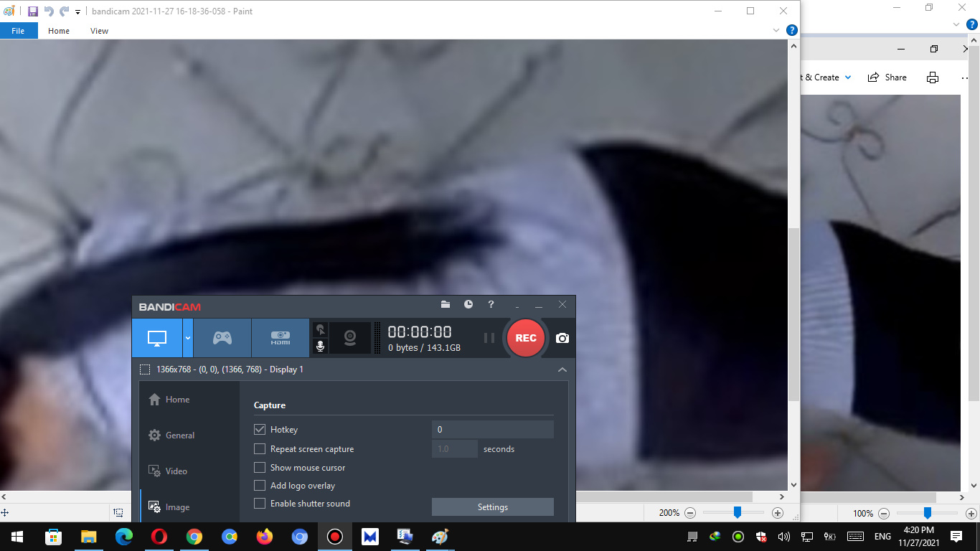This screenshot has height=551, width=980.
Task: Collapse panel using chevron beside Display 1
Action: (562, 369)
